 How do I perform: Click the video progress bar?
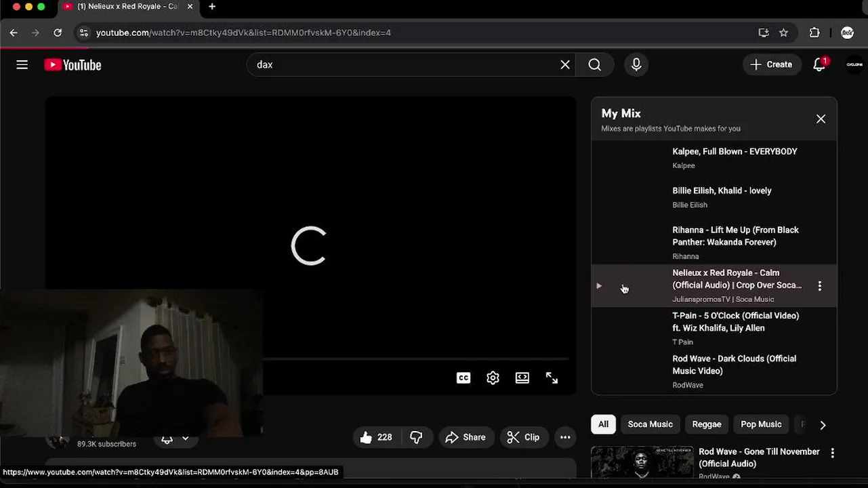click(415, 359)
